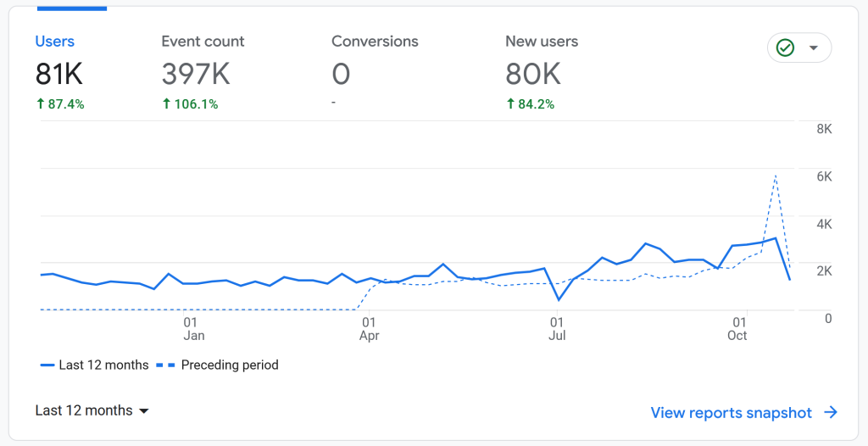The width and height of the screenshot is (868, 446).
Task: Switch to the Event count metric tab
Action: (x=203, y=42)
